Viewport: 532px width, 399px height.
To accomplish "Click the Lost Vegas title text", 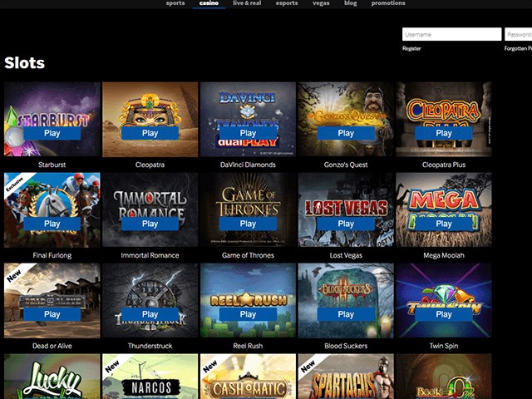I will (346, 255).
